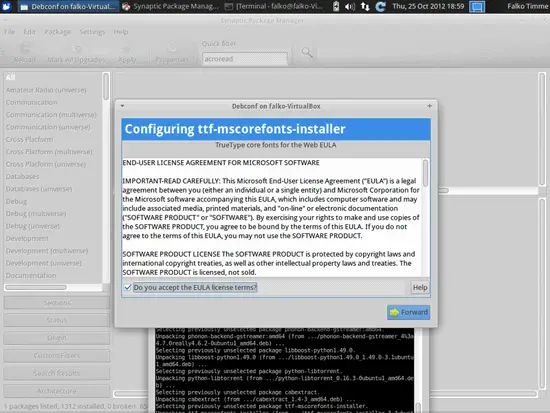
Task: Switch to Terminal taskbar item
Action: pyautogui.click(x=274, y=6)
